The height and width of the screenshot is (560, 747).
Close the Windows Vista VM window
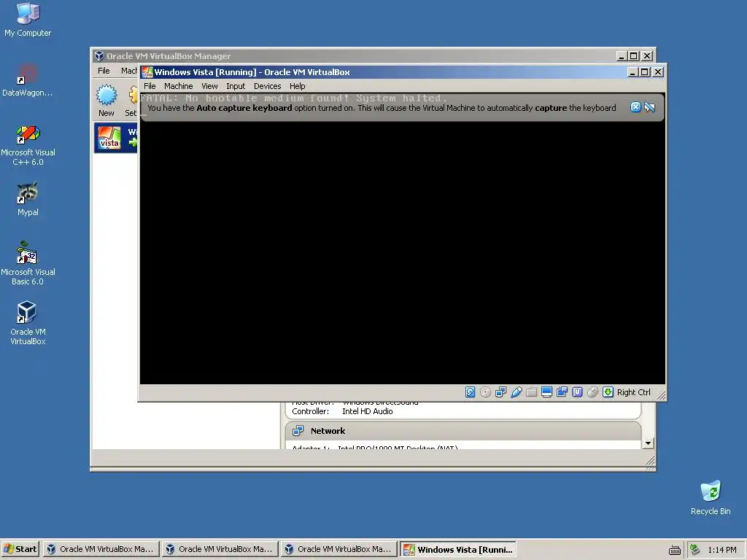coord(658,72)
